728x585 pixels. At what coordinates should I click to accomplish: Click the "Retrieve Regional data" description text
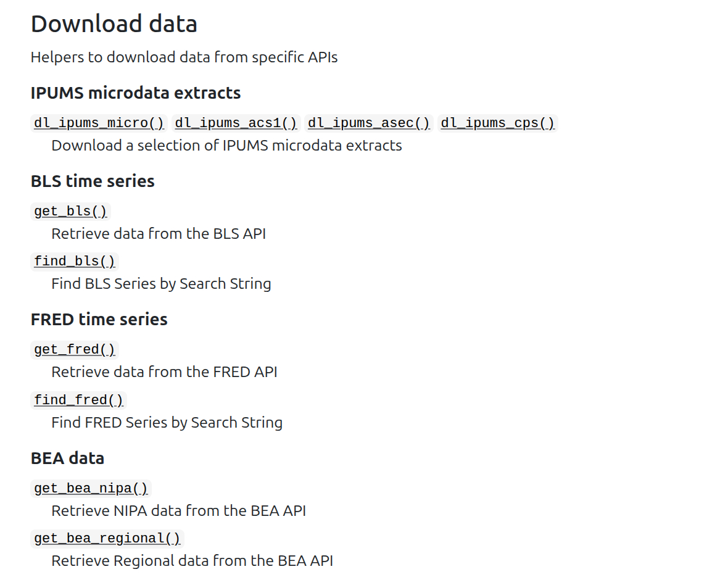click(x=192, y=560)
